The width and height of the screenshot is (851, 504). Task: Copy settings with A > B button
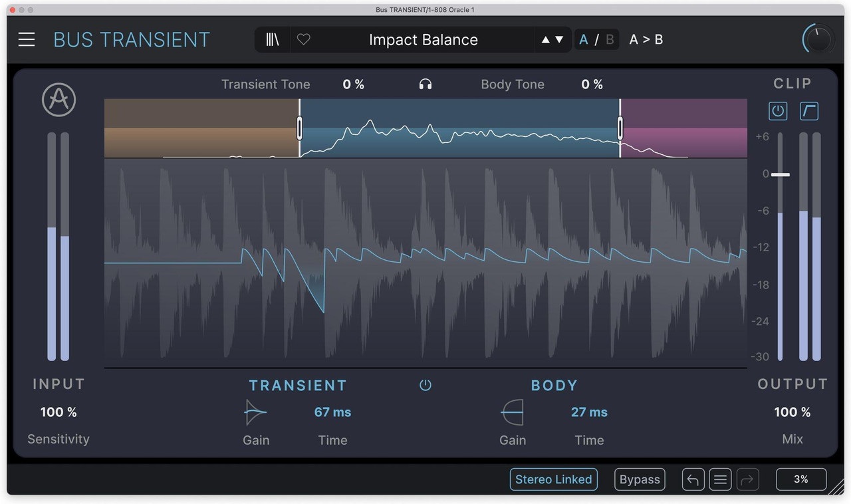pos(646,40)
